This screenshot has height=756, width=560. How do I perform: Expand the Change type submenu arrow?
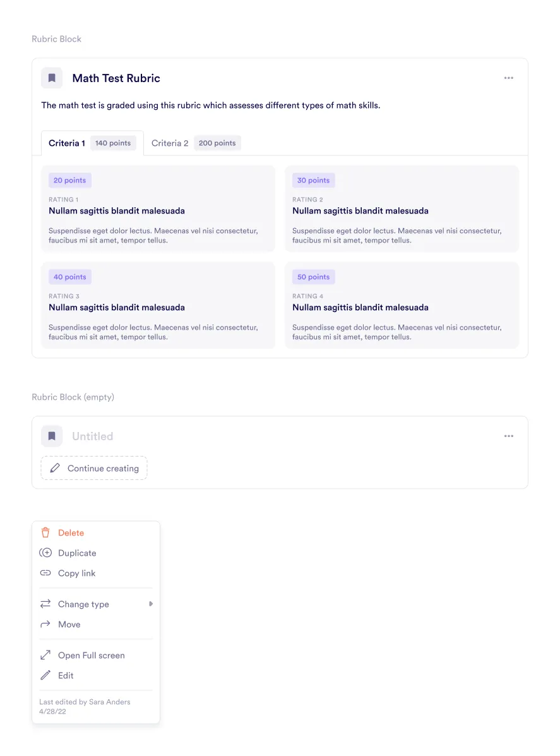click(x=150, y=604)
